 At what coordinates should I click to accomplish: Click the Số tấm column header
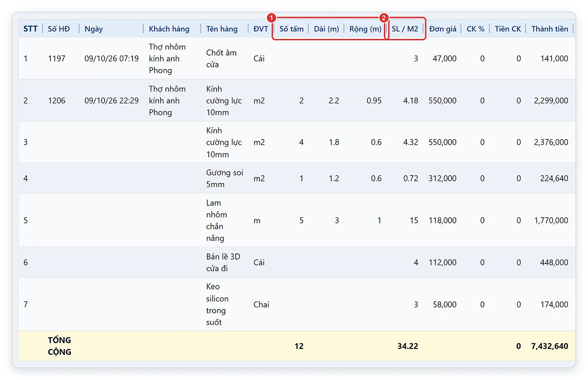[291, 29]
